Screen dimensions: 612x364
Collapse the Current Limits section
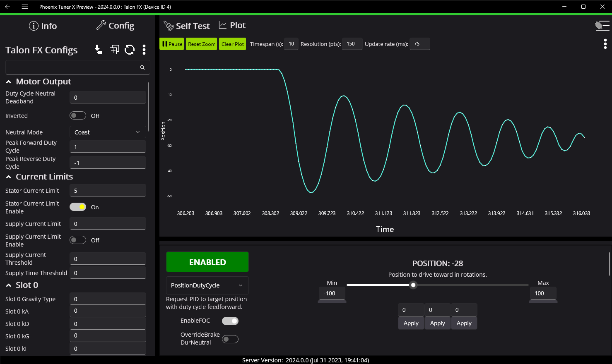9,177
